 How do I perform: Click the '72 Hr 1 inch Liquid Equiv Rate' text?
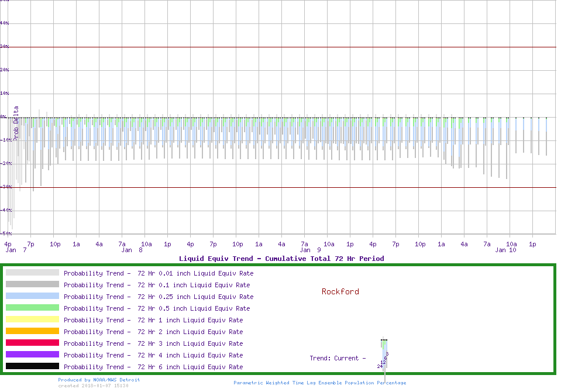pos(190,320)
